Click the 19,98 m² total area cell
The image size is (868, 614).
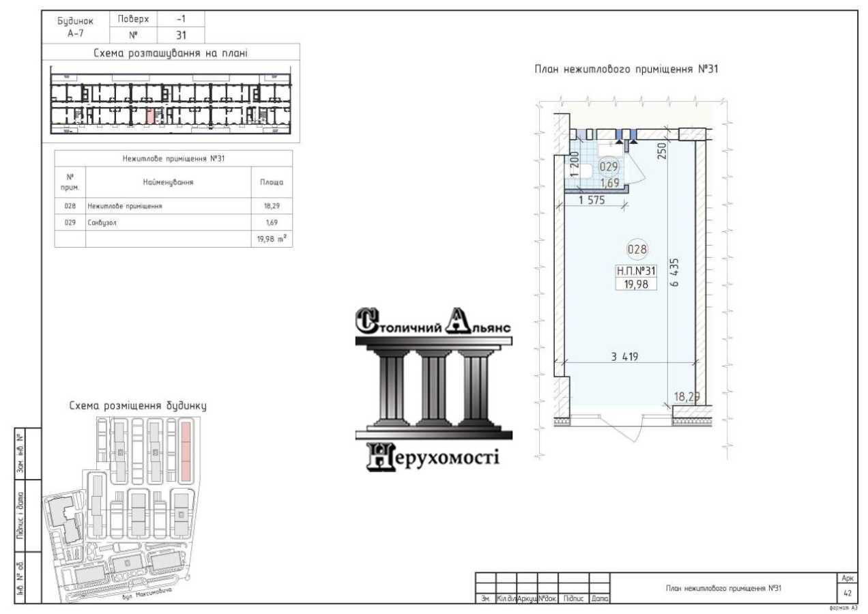[272, 239]
